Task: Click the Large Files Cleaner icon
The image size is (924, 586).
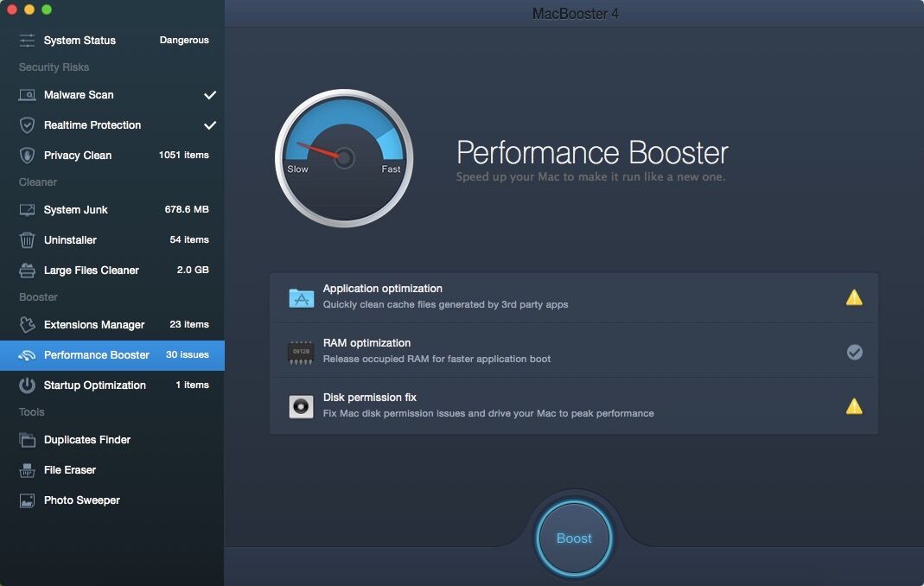Action: (x=27, y=271)
